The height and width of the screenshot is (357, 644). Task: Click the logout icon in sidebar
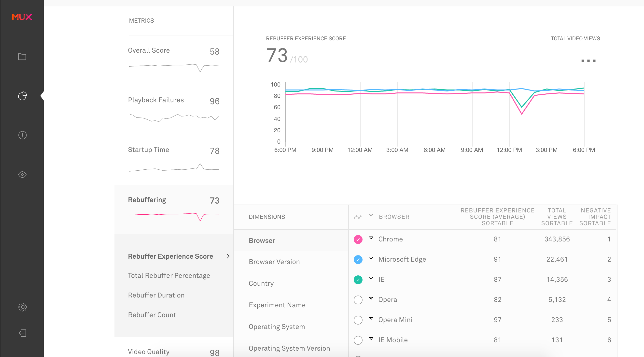22,333
